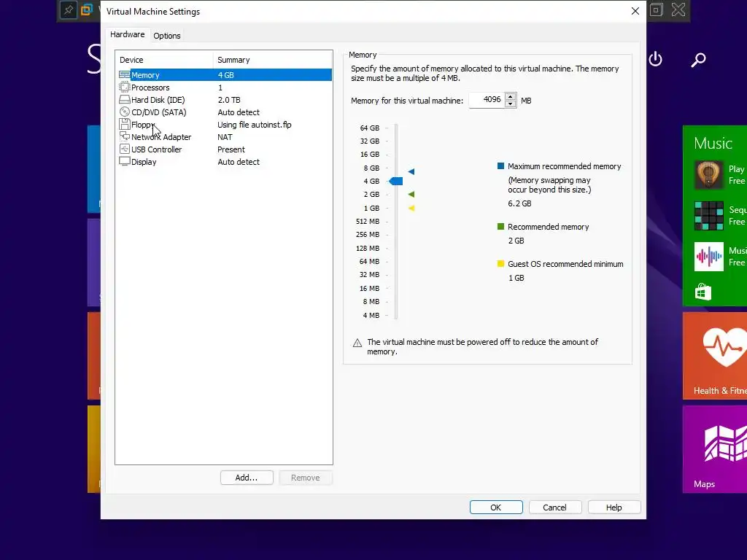Click 'Auto detect' in the CD/DVD row
The width and height of the screenshot is (747, 560).
pos(239,112)
